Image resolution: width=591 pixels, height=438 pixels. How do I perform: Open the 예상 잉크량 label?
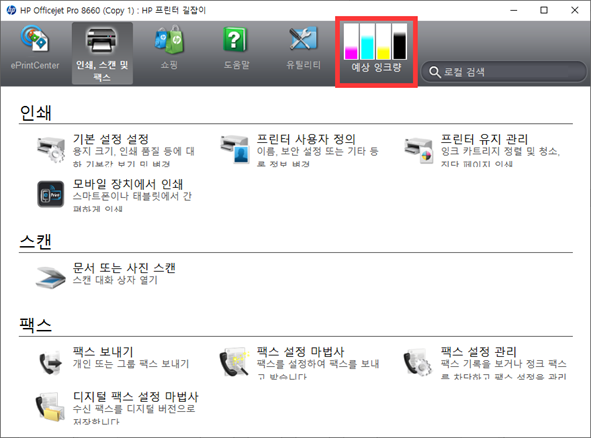tap(376, 67)
